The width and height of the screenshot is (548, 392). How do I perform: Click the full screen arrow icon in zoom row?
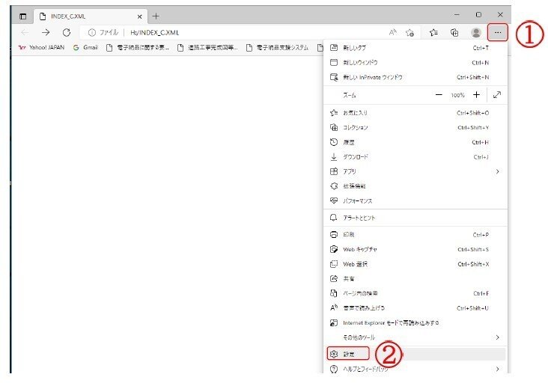coord(497,95)
